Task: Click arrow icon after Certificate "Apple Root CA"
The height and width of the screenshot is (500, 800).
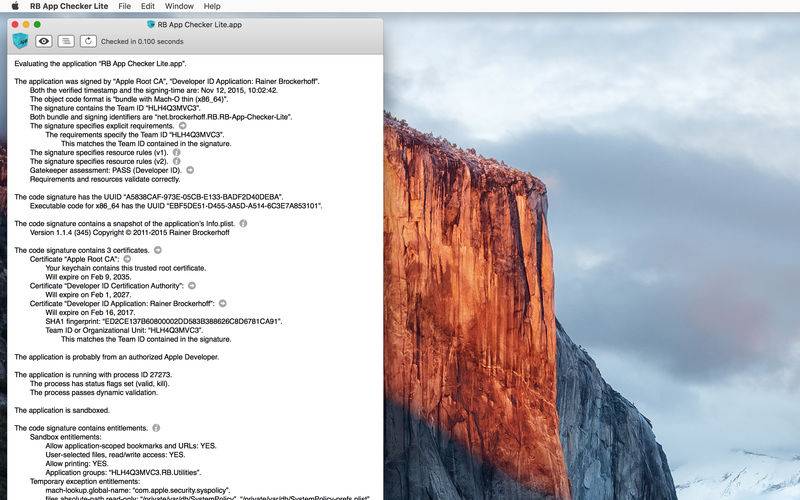Action: (x=128, y=259)
